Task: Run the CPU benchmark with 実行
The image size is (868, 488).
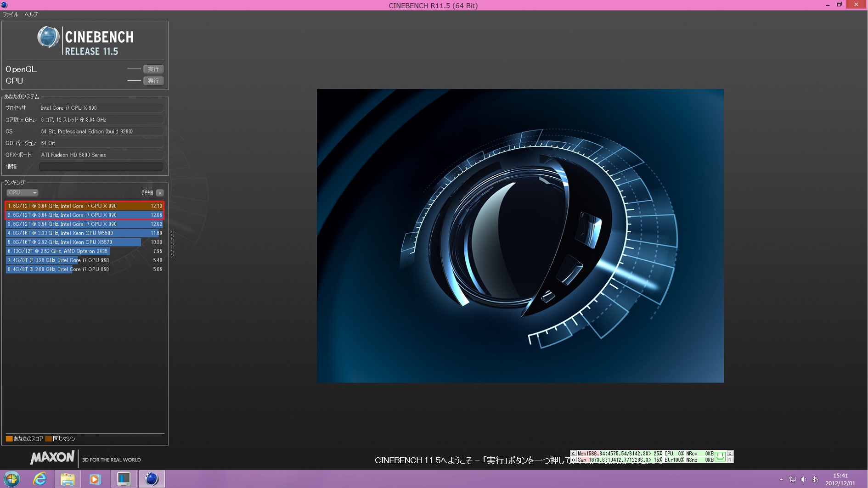Action: click(153, 81)
